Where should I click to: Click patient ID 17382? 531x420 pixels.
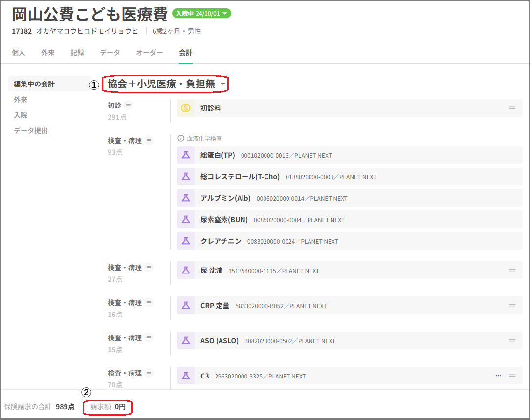[x=22, y=31]
